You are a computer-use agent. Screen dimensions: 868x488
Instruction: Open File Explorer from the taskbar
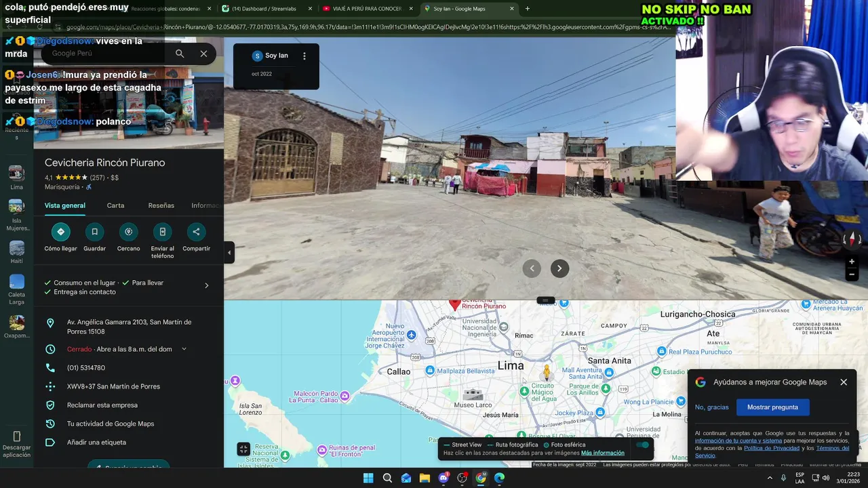click(x=425, y=478)
